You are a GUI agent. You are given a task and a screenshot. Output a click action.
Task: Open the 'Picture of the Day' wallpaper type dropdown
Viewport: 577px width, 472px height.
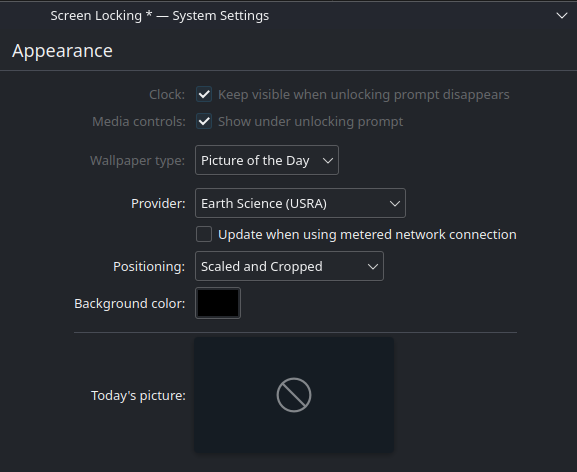click(267, 160)
